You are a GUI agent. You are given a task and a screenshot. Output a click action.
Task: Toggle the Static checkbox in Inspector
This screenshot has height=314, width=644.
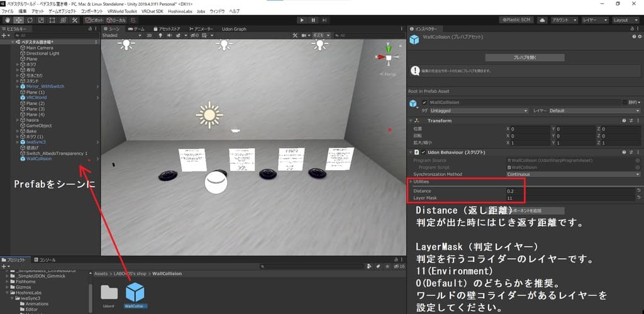625,102
